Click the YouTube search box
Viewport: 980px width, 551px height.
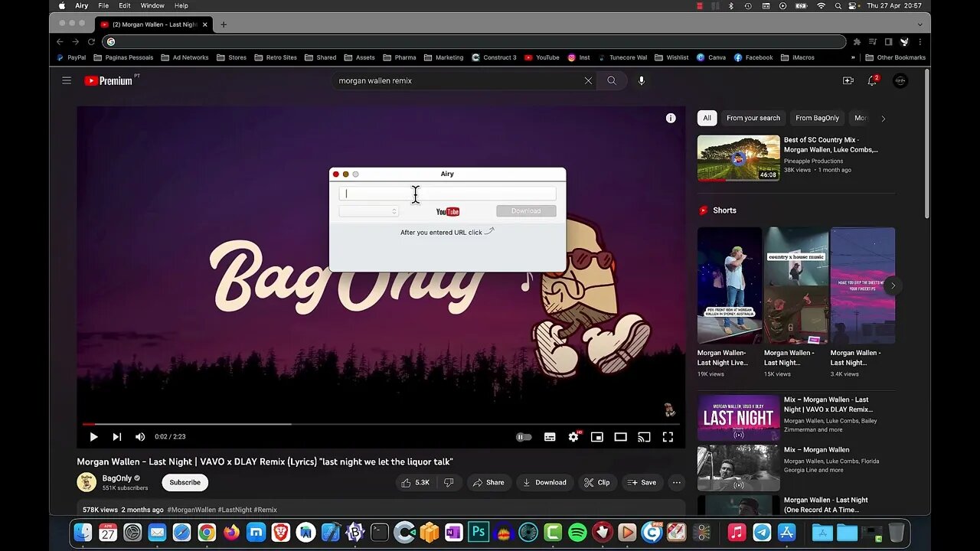[x=458, y=80]
